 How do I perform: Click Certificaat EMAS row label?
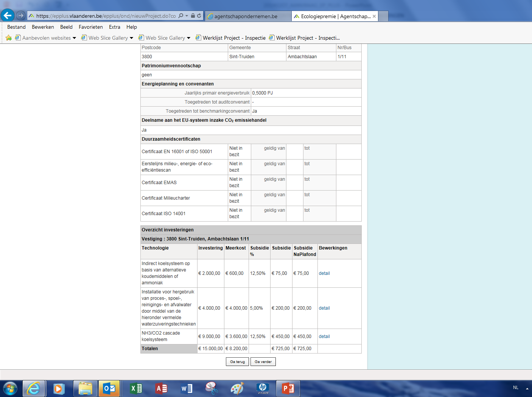[x=159, y=183]
